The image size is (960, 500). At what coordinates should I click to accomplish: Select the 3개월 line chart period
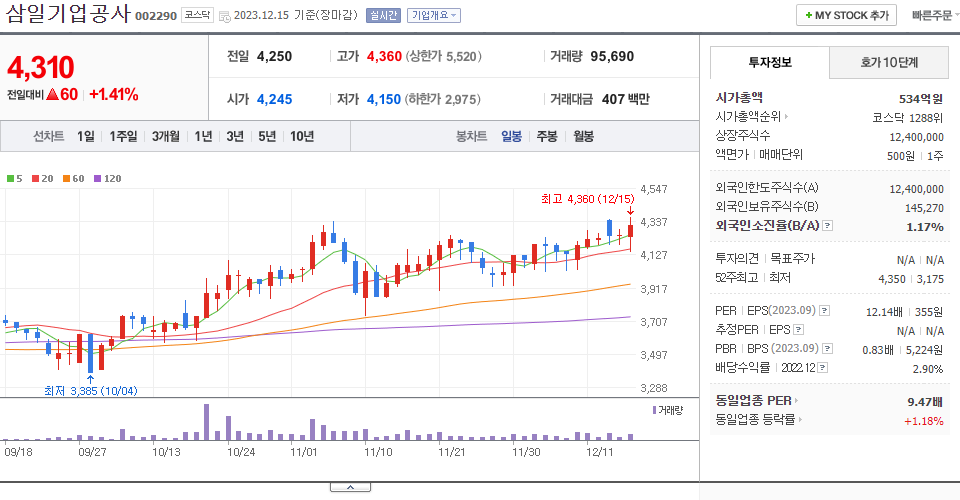coord(165,136)
